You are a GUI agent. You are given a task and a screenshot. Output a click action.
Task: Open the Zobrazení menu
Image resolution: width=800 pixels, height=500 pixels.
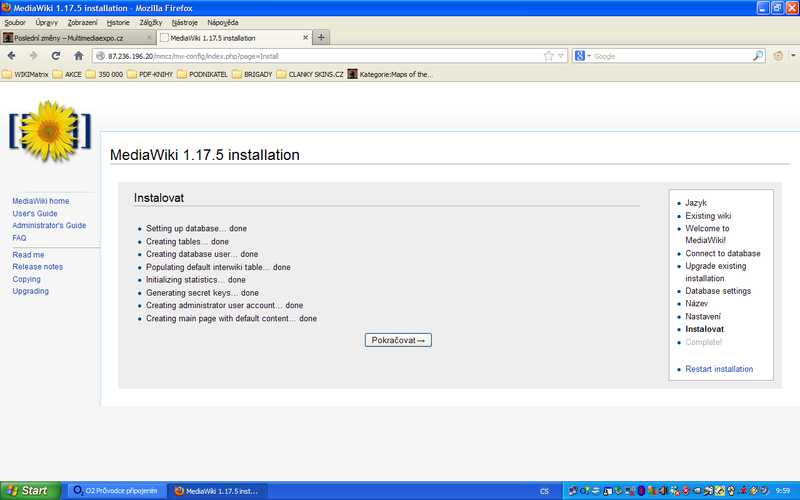point(82,22)
